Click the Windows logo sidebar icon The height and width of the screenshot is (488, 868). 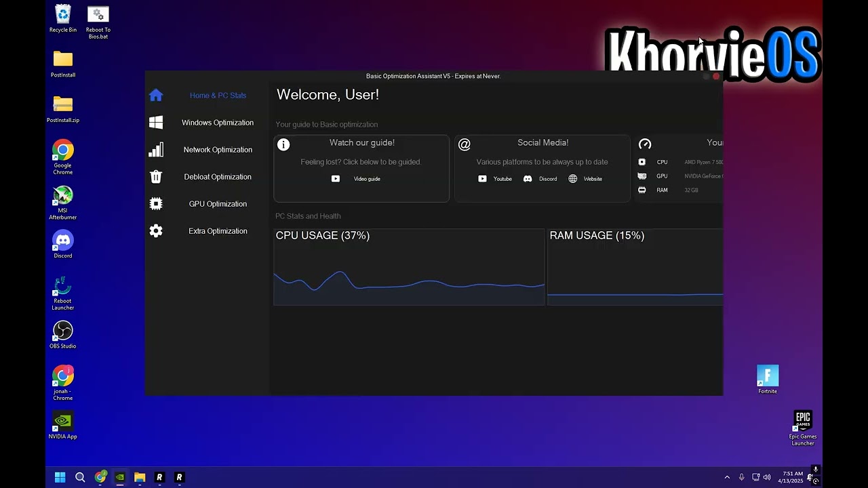pos(156,123)
